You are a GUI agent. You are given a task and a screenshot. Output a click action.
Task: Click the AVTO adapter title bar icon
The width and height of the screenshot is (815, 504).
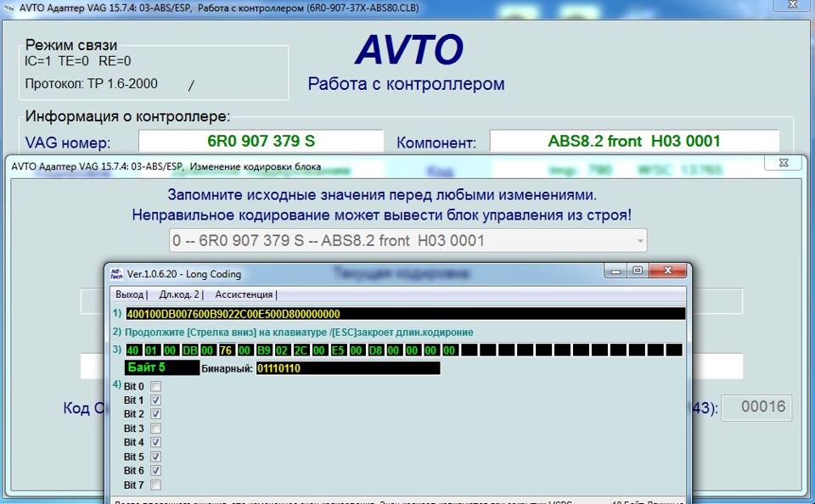point(8,8)
